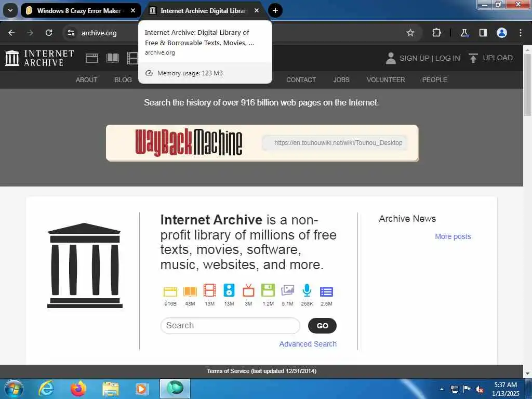Open the tab search dropdown arrow
The width and height of the screenshot is (532, 399).
pyautogui.click(x=10, y=10)
